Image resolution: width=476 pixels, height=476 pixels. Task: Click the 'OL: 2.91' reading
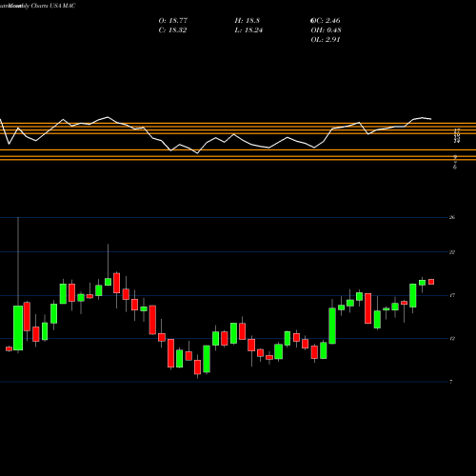click(326, 40)
